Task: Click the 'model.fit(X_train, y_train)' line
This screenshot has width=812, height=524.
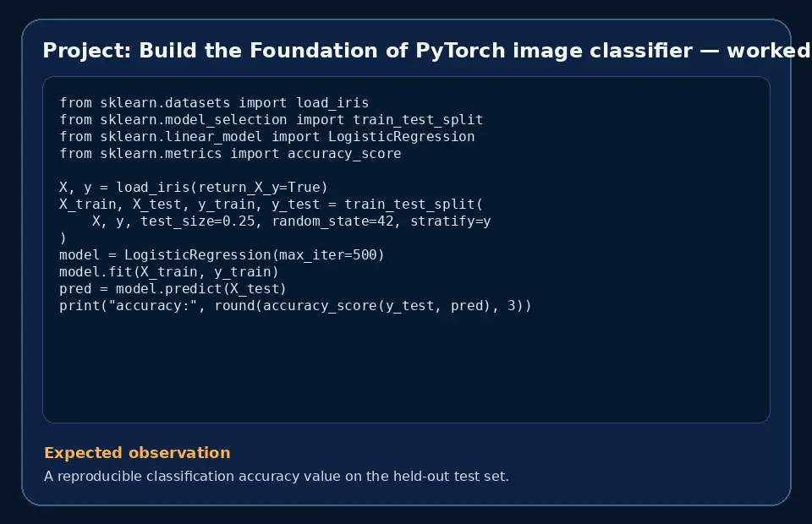Action: pyautogui.click(x=169, y=272)
